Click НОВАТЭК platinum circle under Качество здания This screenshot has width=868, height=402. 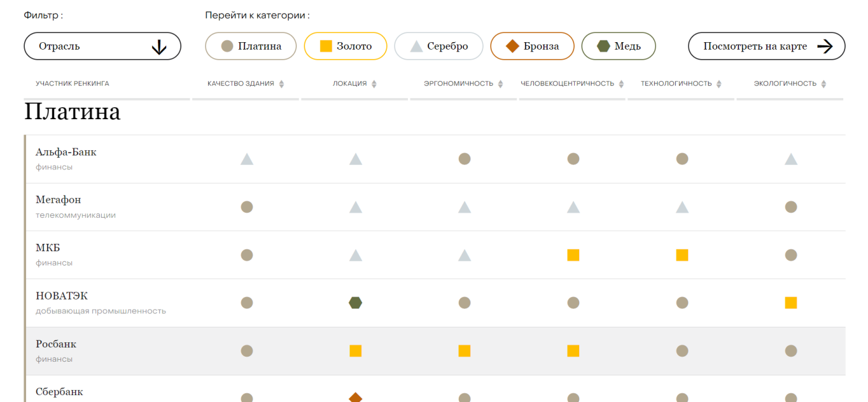click(x=247, y=303)
